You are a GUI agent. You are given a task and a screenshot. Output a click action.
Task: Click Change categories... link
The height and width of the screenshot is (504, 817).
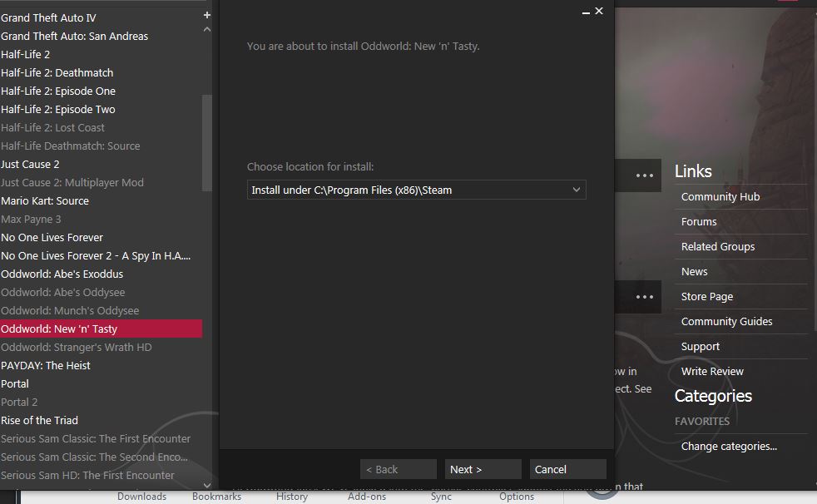coord(729,446)
